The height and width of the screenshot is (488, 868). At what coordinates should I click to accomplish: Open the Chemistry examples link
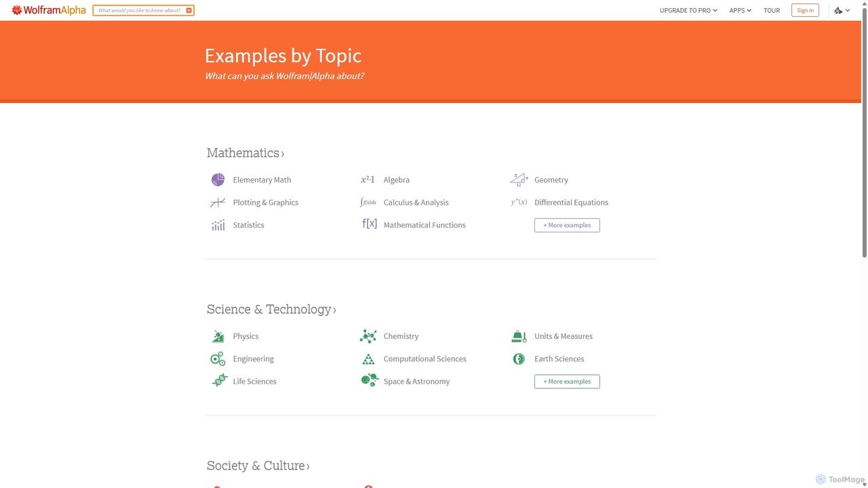[401, 336]
